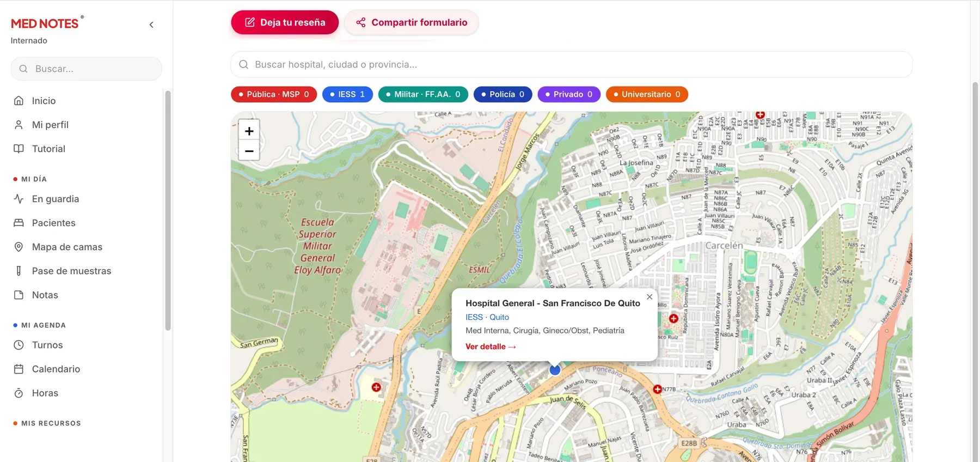Click the MED NOTES logo

click(47, 23)
